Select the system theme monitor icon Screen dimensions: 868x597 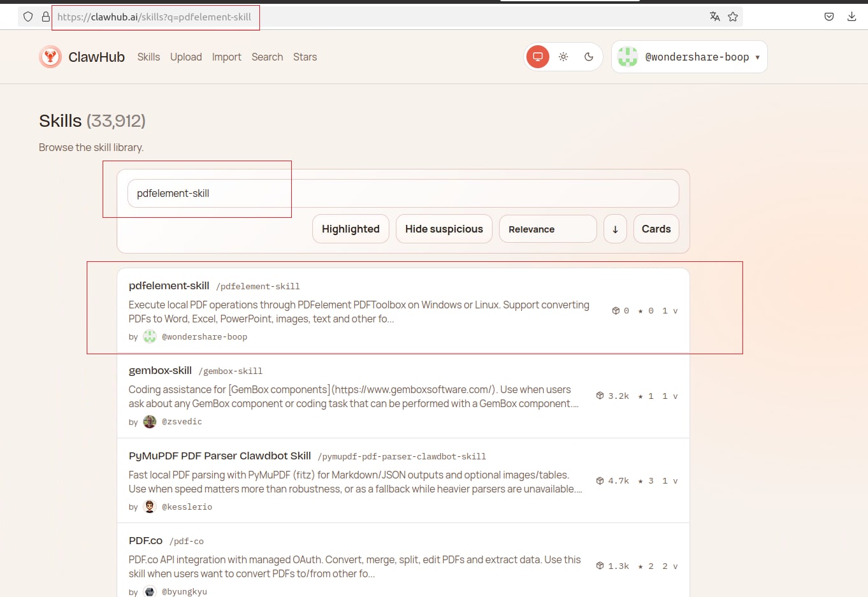tap(537, 57)
